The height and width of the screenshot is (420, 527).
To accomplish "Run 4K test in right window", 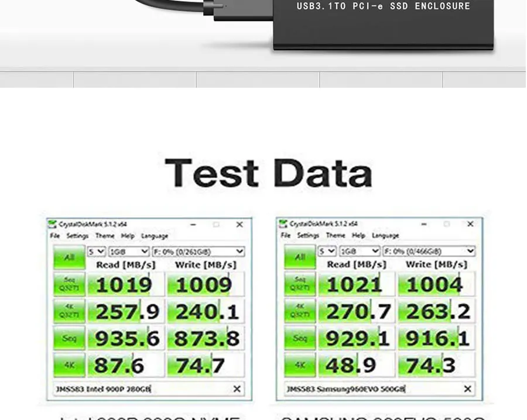I will click(x=300, y=364).
